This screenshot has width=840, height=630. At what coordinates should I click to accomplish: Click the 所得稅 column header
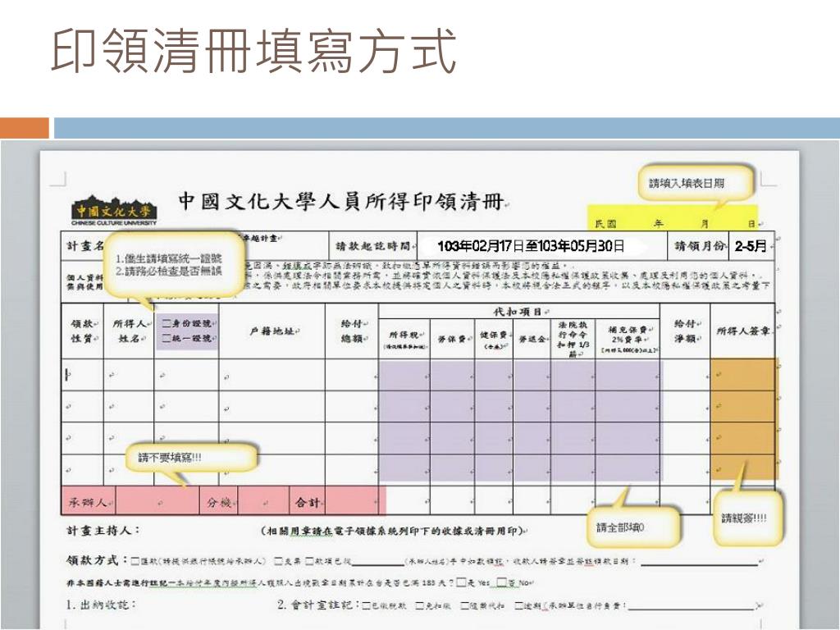click(404, 339)
